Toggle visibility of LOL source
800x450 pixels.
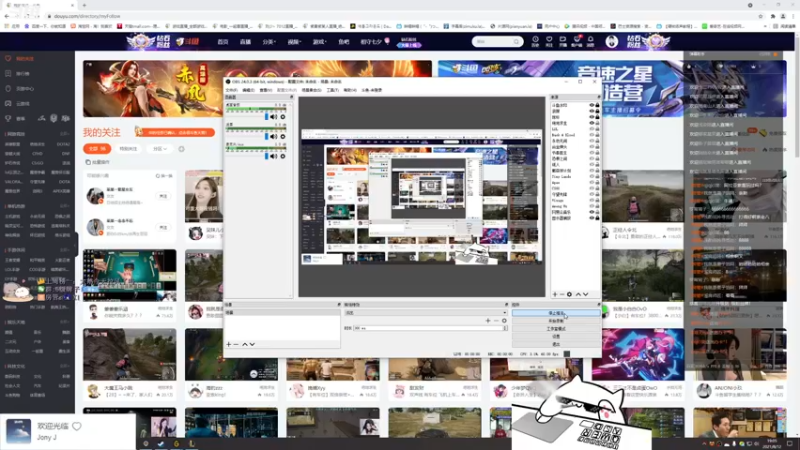(592, 129)
